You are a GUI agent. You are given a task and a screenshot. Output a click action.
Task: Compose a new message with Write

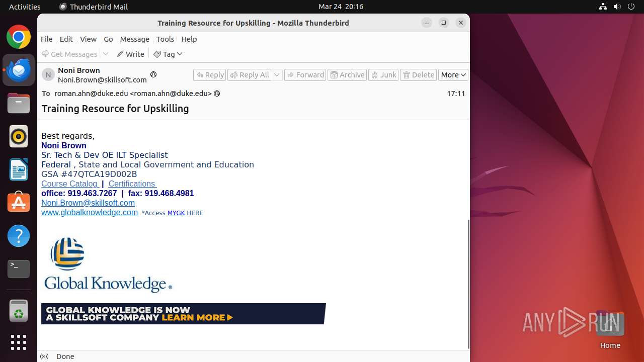[130, 54]
